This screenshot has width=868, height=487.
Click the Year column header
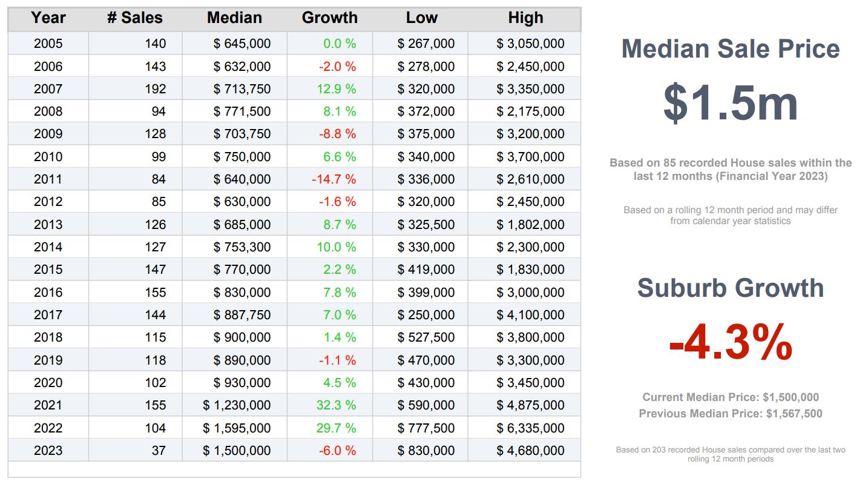(48, 18)
